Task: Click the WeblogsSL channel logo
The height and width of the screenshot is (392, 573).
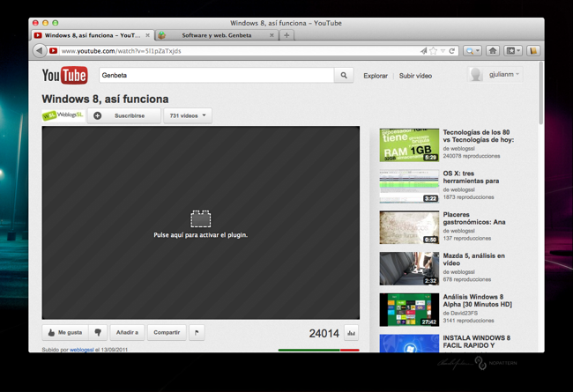Action: [x=63, y=115]
